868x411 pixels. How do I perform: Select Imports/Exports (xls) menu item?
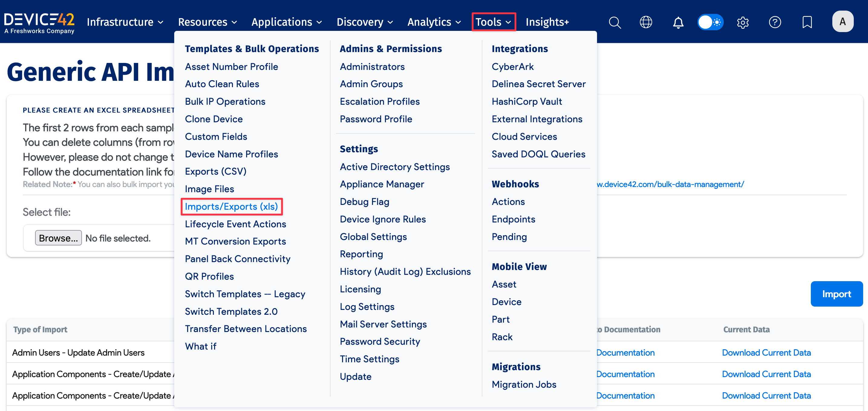pyautogui.click(x=231, y=207)
